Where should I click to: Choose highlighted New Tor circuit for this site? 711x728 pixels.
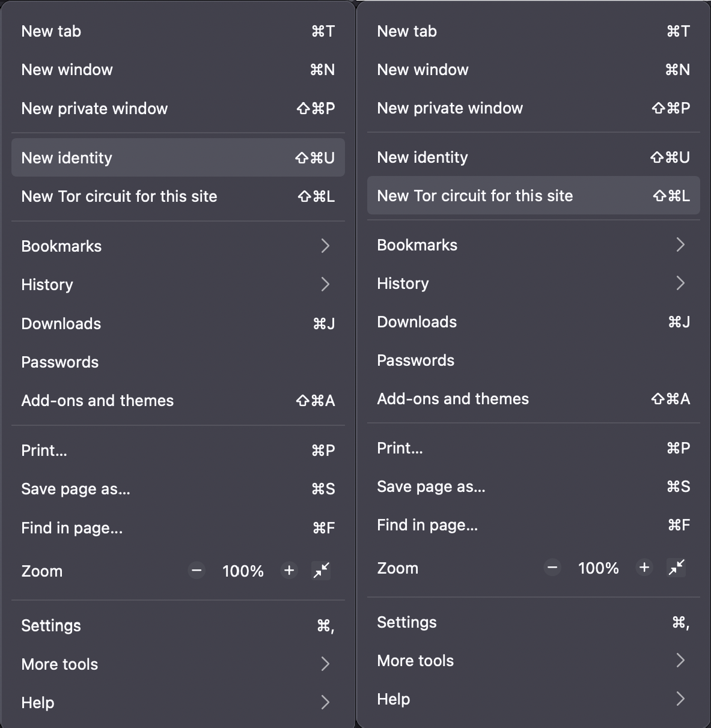tap(533, 196)
